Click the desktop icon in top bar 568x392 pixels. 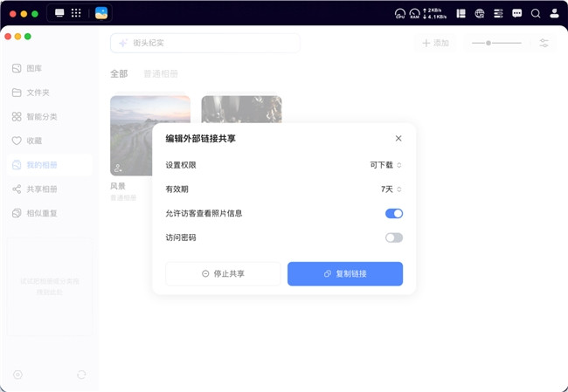point(59,13)
